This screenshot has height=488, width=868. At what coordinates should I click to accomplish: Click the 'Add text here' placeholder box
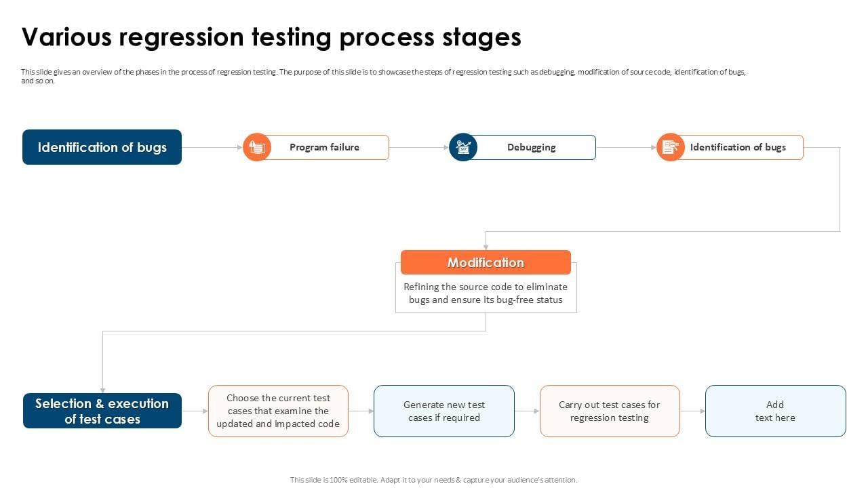(x=775, y=411)
